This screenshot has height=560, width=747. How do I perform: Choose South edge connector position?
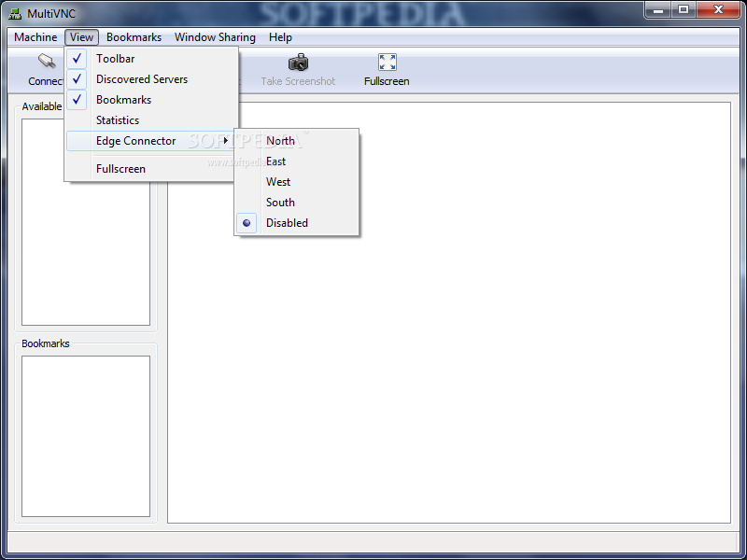[x=296, y=203]
